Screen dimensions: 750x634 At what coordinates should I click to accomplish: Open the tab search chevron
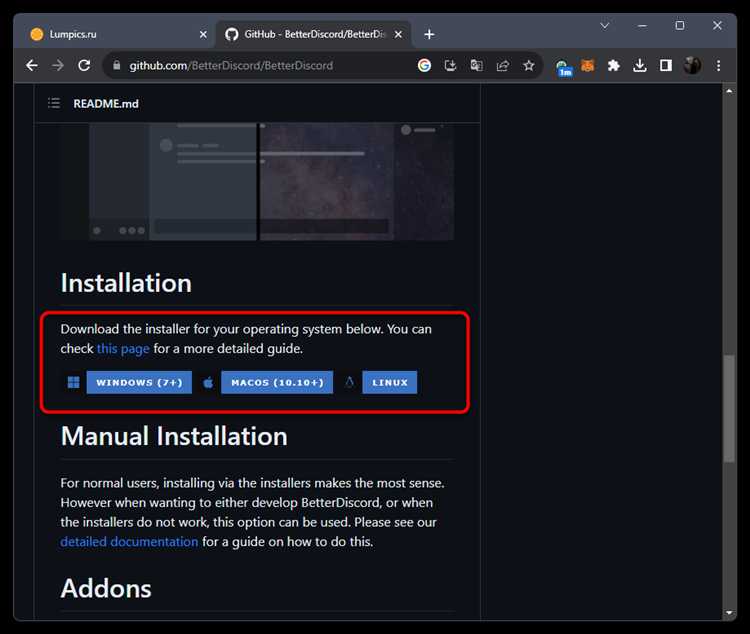[605, 25]
